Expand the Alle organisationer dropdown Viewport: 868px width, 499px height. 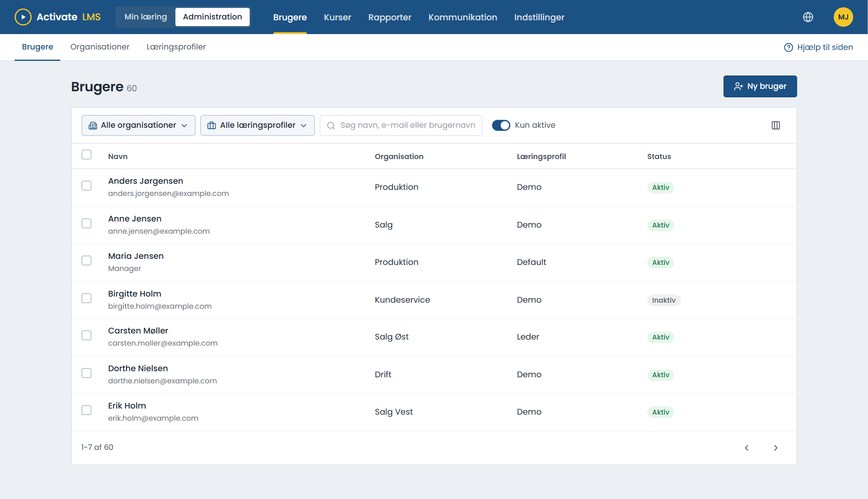[x=138, y=125]
